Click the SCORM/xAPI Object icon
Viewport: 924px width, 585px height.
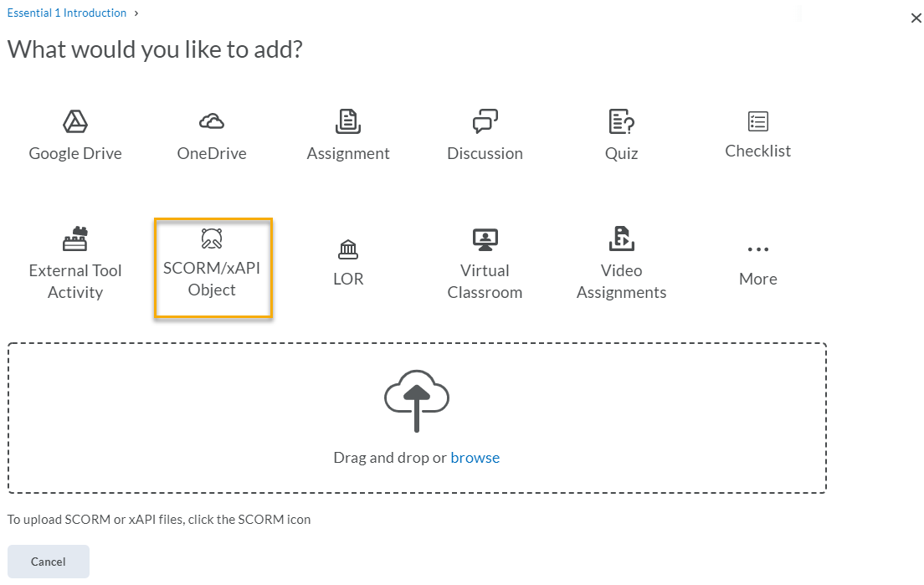[x=212, y=239]
